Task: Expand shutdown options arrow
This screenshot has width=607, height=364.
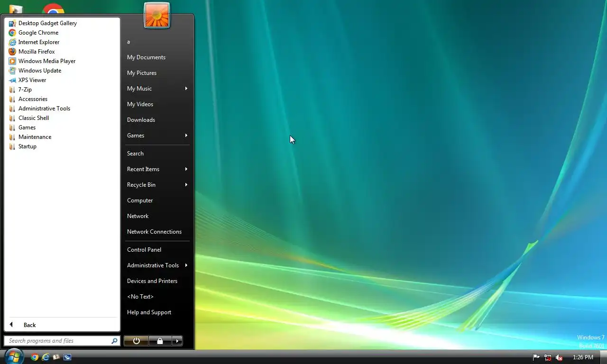Action: click(177, 341)
